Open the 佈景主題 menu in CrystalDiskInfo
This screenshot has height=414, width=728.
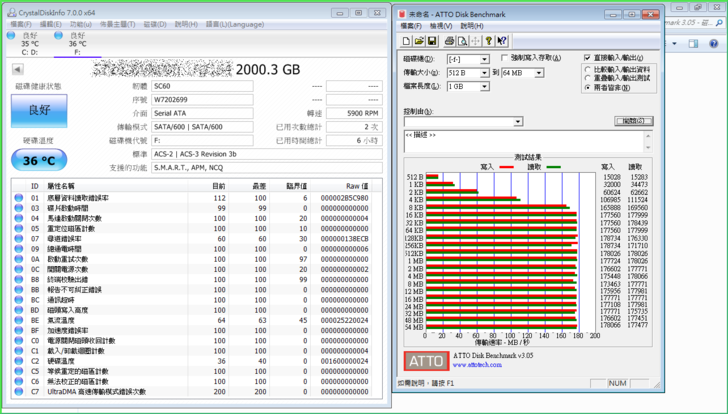(119, 24)
